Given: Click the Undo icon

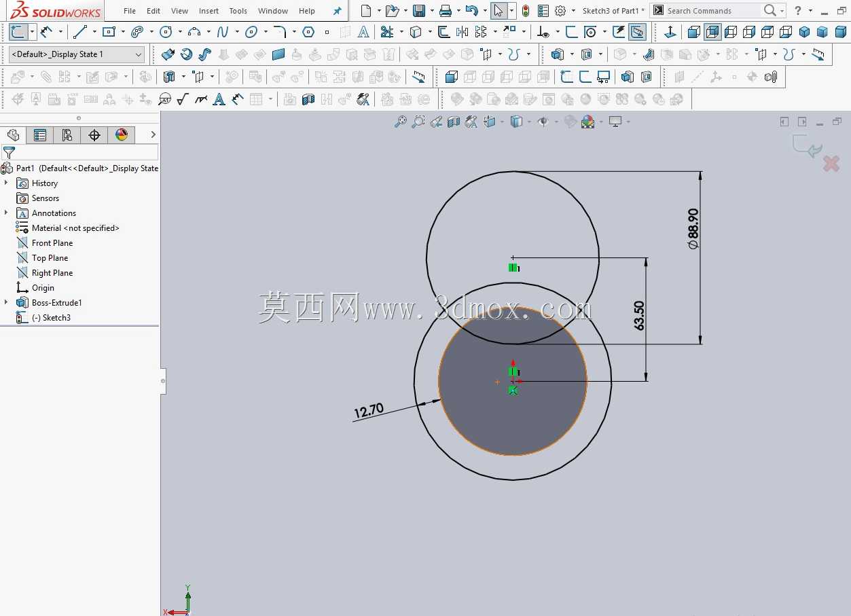Looking at the screenshot, I should (471, 11).
